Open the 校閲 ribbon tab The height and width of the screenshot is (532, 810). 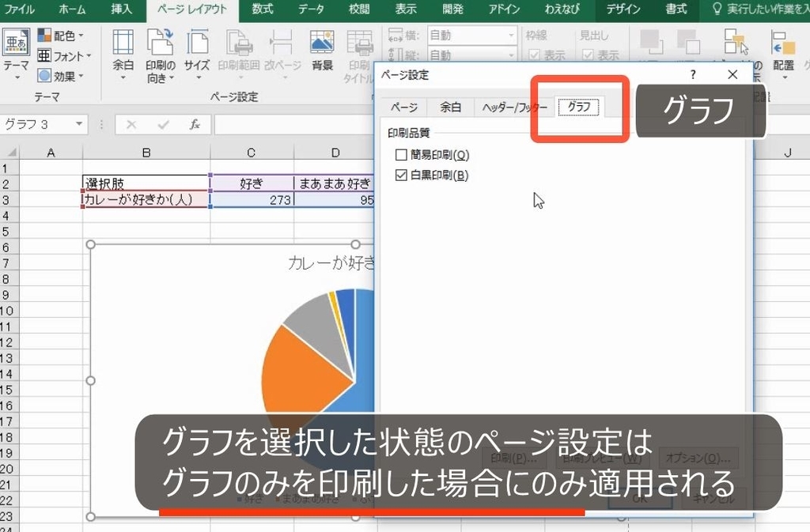pos(359,9)
